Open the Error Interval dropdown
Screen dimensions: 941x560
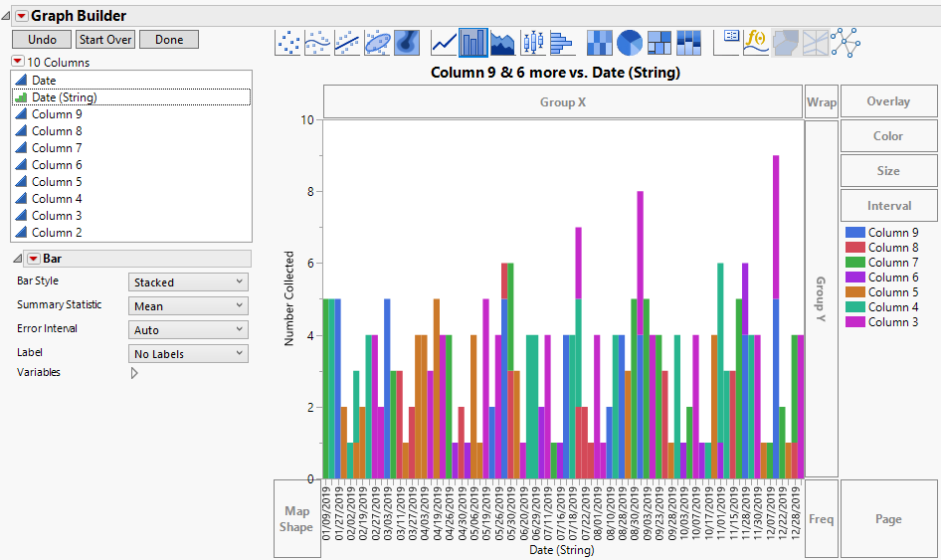point(188,330)
